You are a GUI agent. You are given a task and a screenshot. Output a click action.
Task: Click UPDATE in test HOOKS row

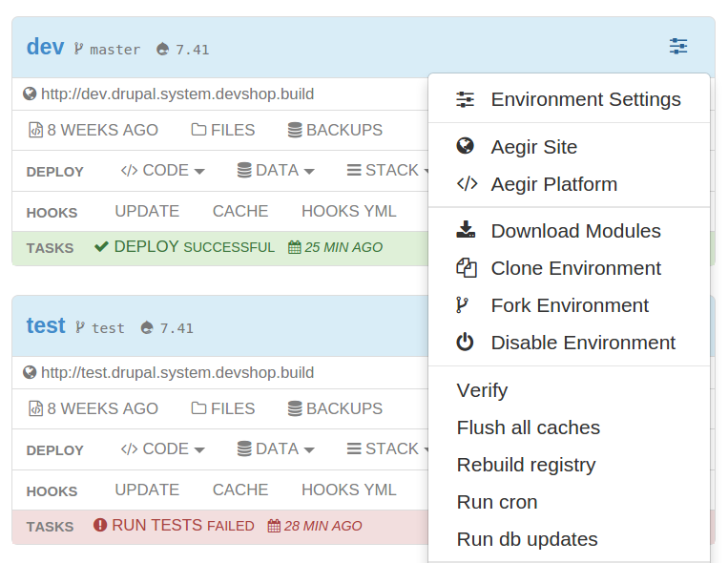click(147, 490)
